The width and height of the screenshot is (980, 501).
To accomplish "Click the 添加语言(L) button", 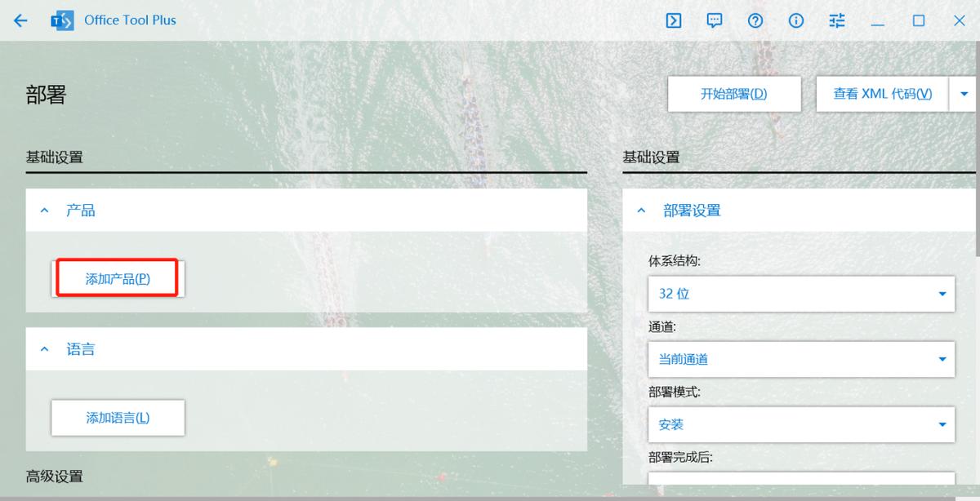I will click(118, 417).
